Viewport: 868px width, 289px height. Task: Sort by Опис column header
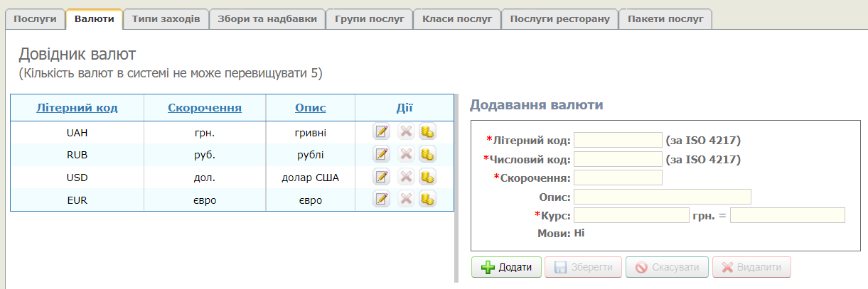[311, 108]
